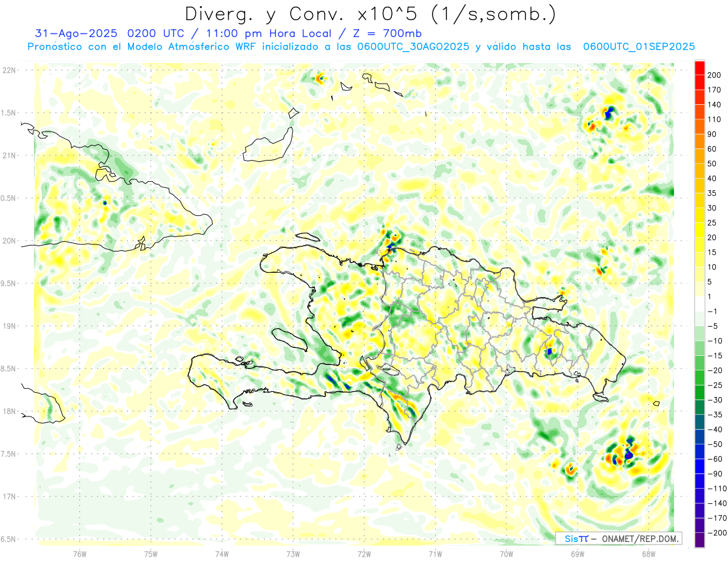Screen dimensions: 728x562
Task: Click the '7.5N' latitude label
Action: [9, 454]
